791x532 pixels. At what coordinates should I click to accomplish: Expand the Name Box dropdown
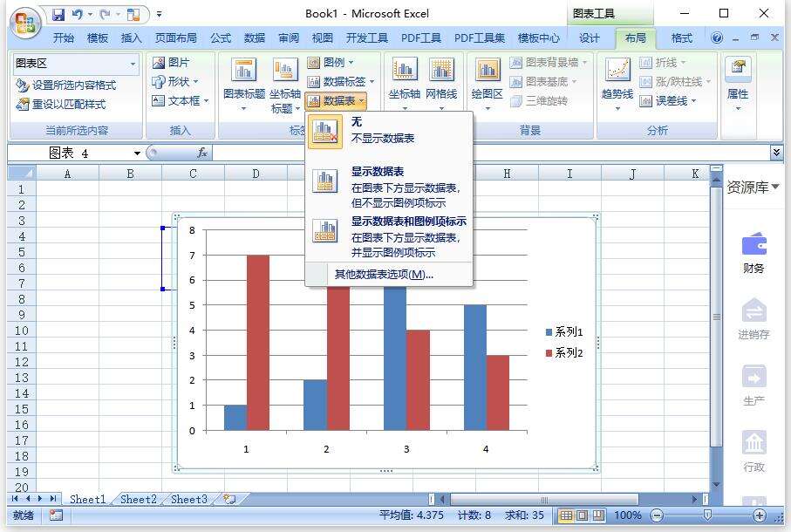click(137, 153)
